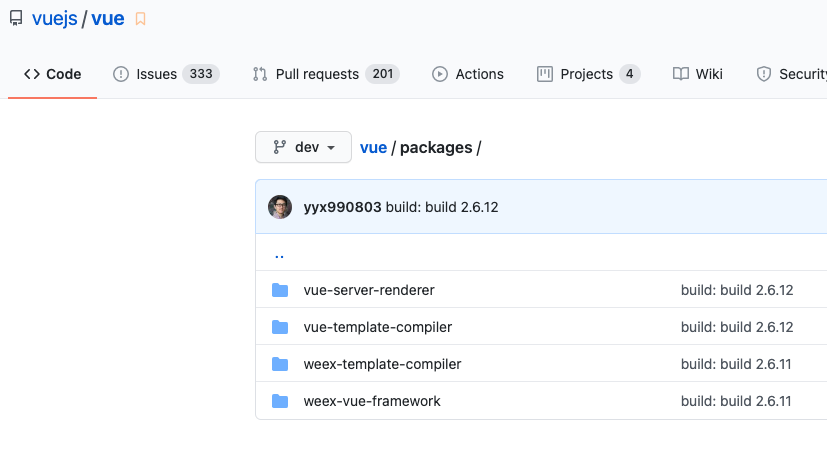Click yyx990803's avatar thumbnail
The image size is (827, 449).
(280, 207)
